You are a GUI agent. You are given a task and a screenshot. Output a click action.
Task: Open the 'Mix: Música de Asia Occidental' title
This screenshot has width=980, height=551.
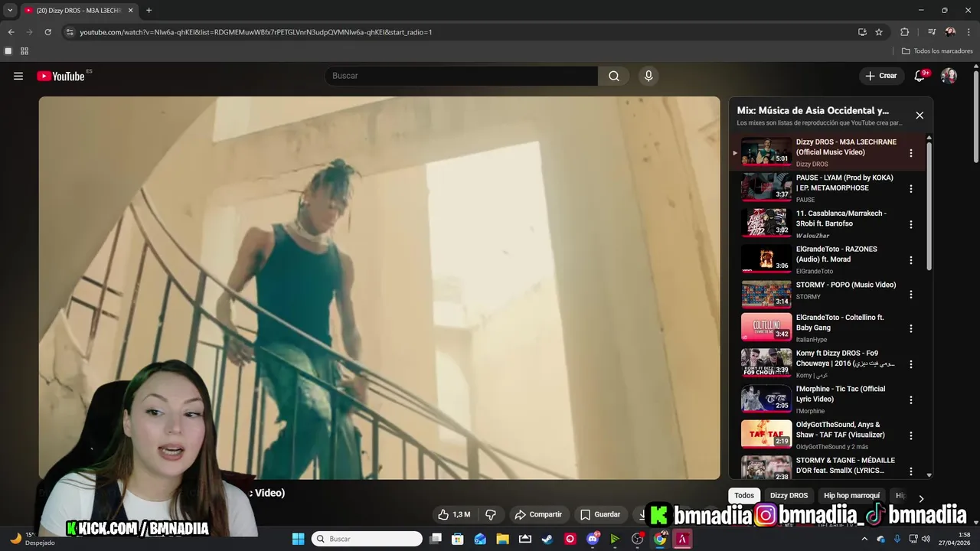(x=812, y=110)
